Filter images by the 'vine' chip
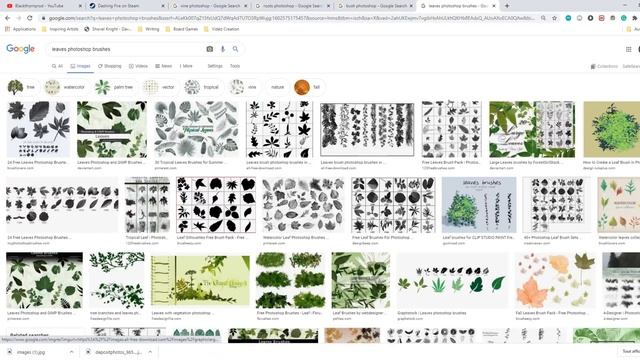Viewport: 640px width, 360px height. click(x=244, y=87)
